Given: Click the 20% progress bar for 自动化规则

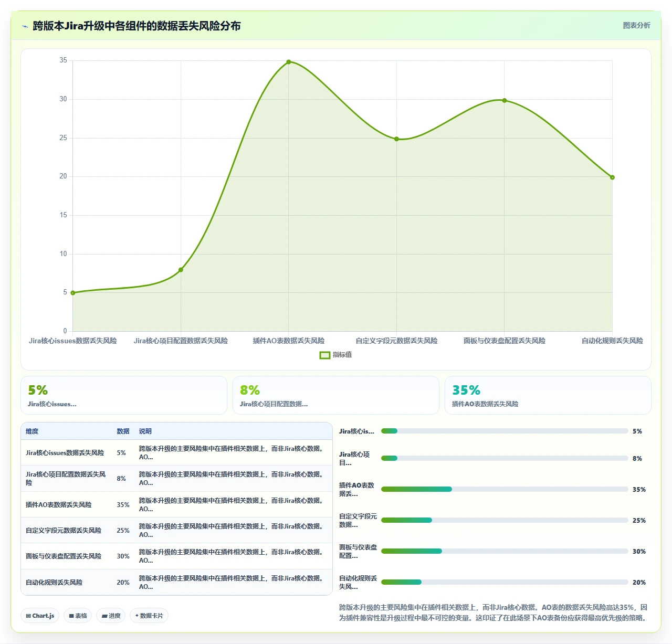Looking at the screenshot, I should [x=505, y=582].
